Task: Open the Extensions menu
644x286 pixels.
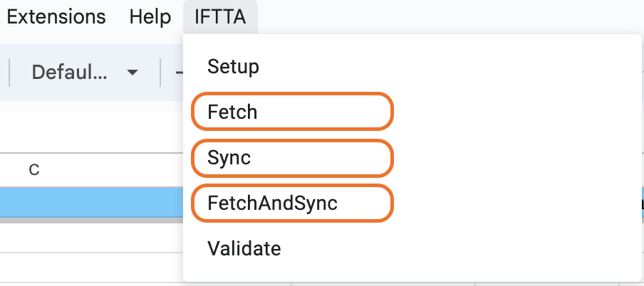Action: coord(56,16)
